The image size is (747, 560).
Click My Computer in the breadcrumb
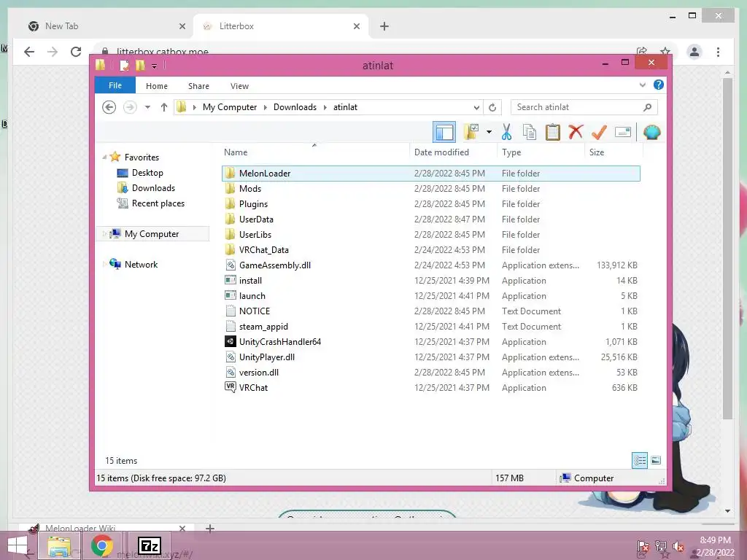click(x=230, y=107)
